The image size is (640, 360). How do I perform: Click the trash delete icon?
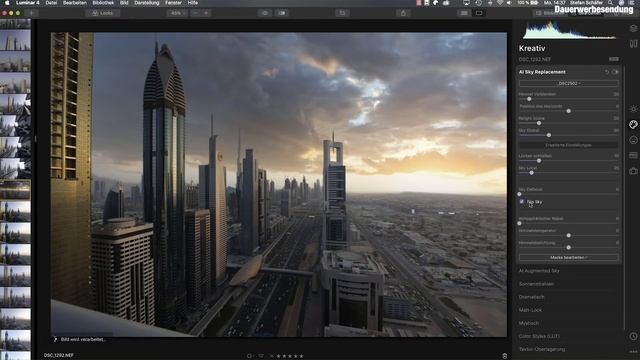point(504,356)
